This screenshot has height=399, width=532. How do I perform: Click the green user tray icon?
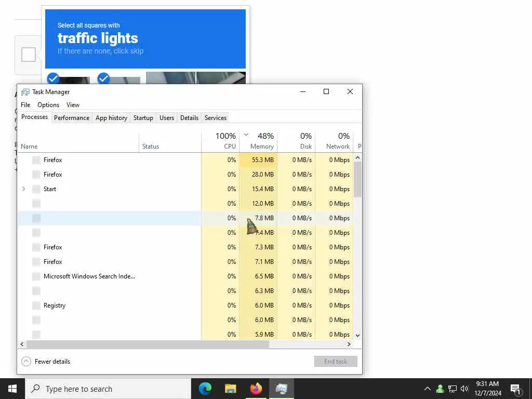pos(440,389)
